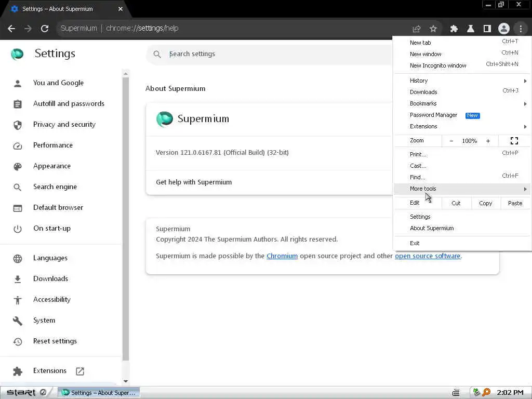
Task: Expand the More tools submenu
Action: point(462,189)
